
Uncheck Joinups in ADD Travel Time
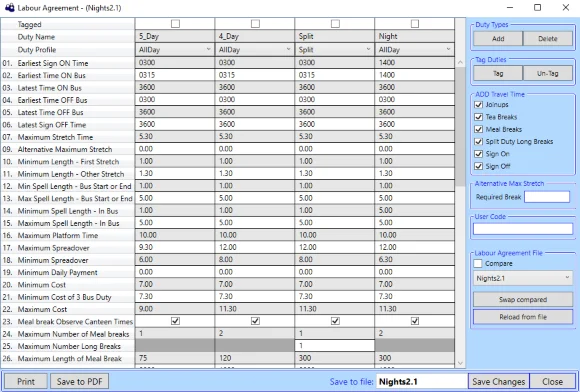(x=478, y=105)
